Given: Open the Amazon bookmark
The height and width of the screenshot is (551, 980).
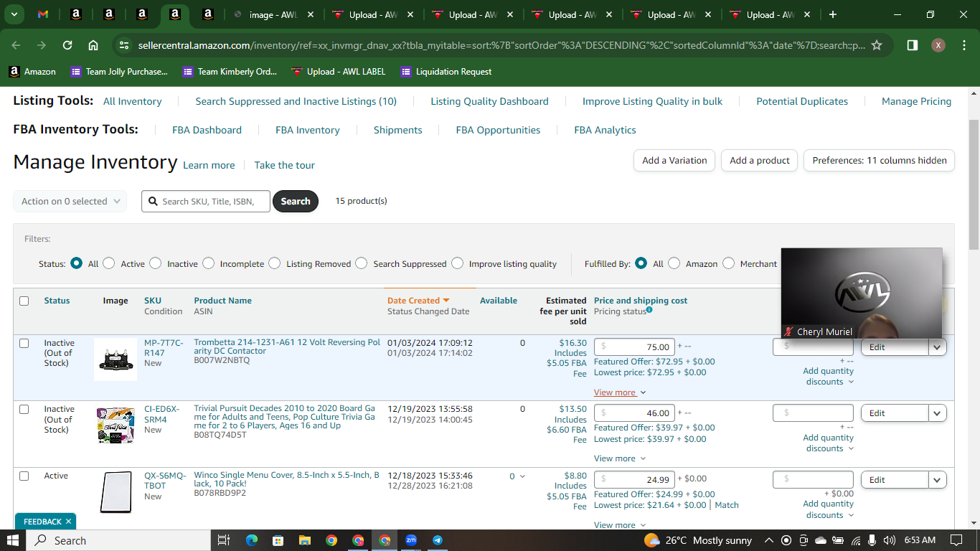Looking at the screenshot, I should coord(32,72).
